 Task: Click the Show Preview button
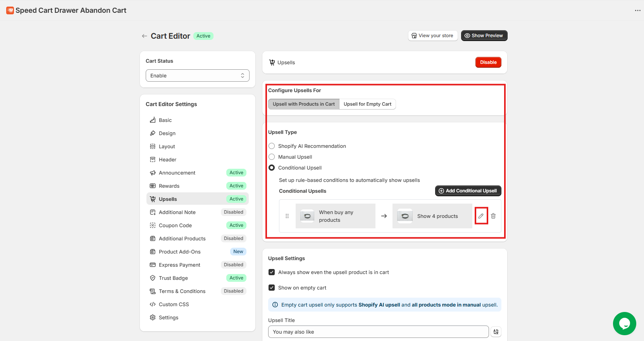click(x=484, y=36)
